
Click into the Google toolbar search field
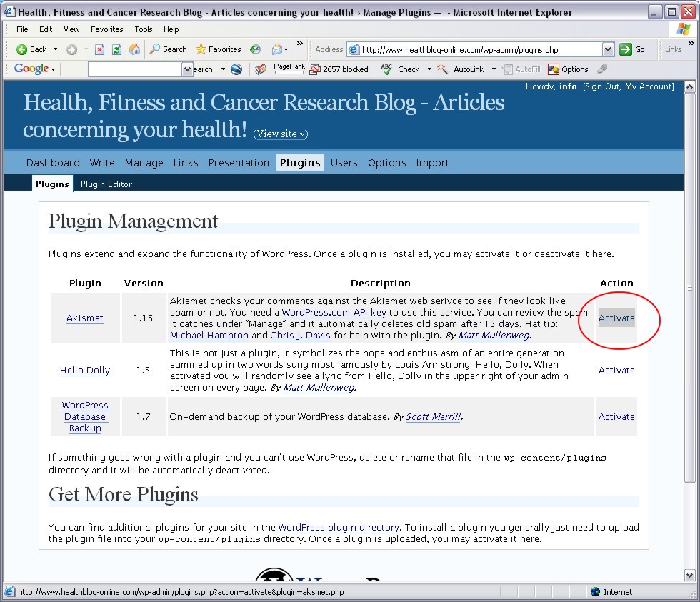pyautogui.click(x=135, y=69)
